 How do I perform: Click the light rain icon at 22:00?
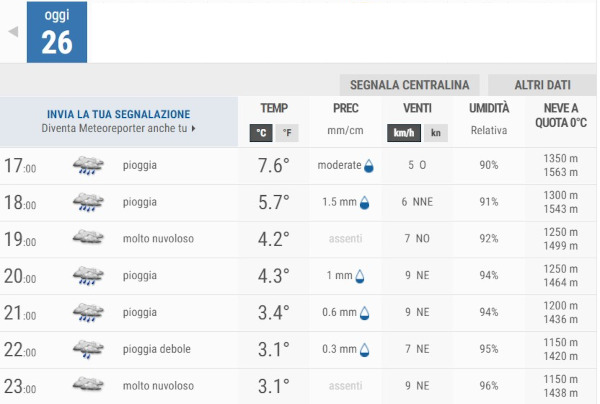point(88,349)
